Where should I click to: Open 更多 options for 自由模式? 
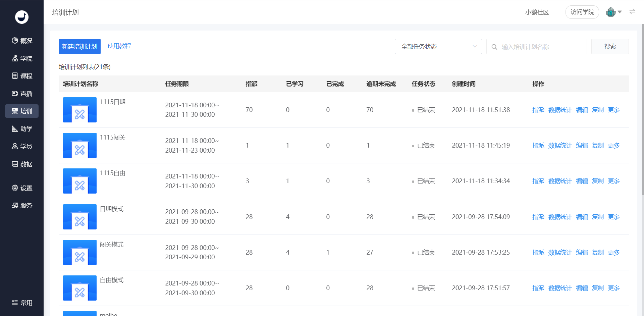click(x=614, y=288)
